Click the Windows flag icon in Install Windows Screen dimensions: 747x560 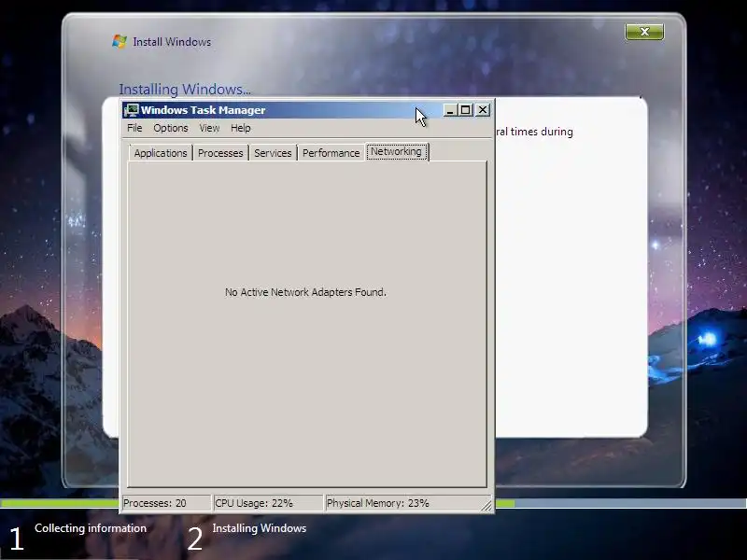pyautogui.click(x=120, y=41)
